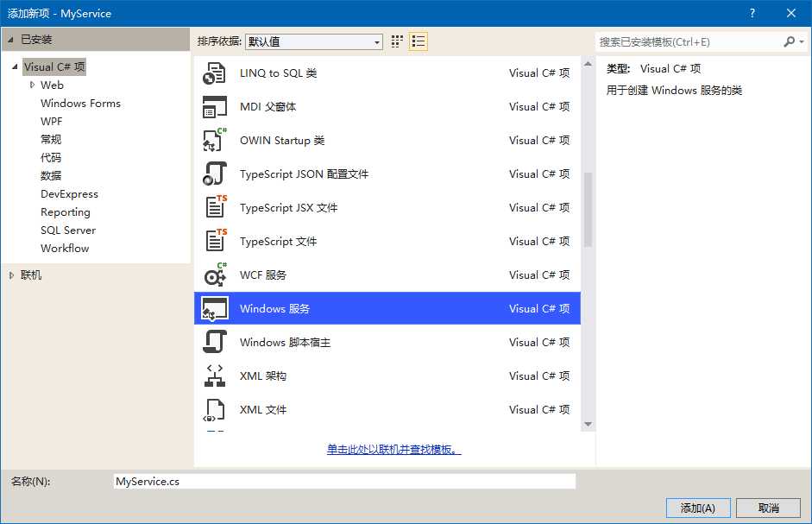Viewport: 812px width, 524px height.
Task: Expand the Web tree node
Action: click(32, 85)
